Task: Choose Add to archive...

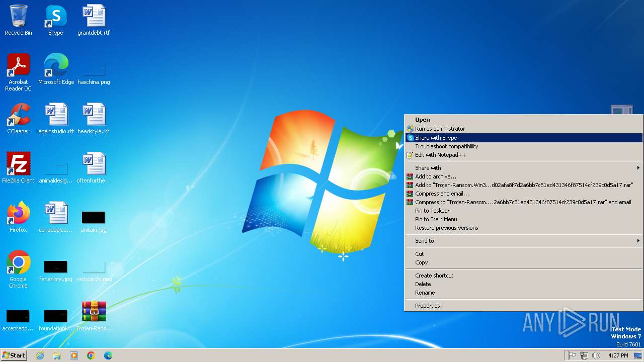Action: point(524,176)
